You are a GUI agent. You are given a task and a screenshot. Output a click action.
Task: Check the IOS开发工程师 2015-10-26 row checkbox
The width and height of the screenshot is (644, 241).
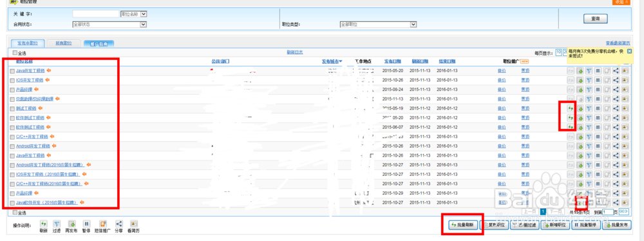pos(13,80)
